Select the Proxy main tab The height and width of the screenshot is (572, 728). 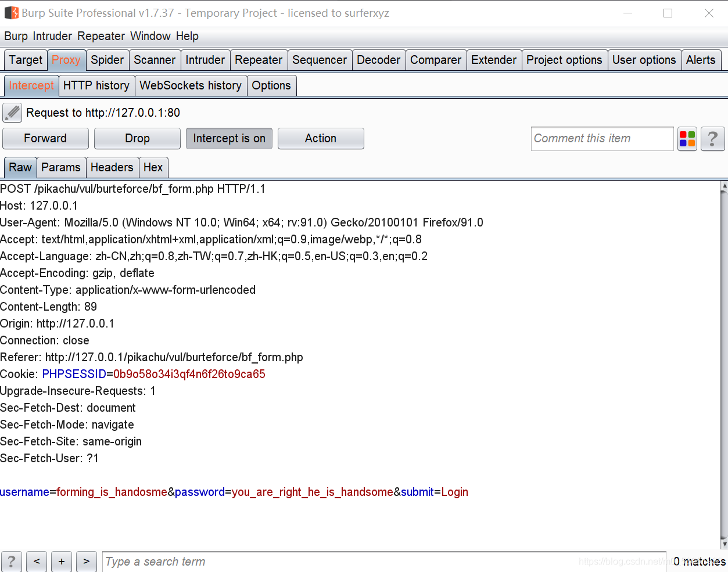point(66,60)
